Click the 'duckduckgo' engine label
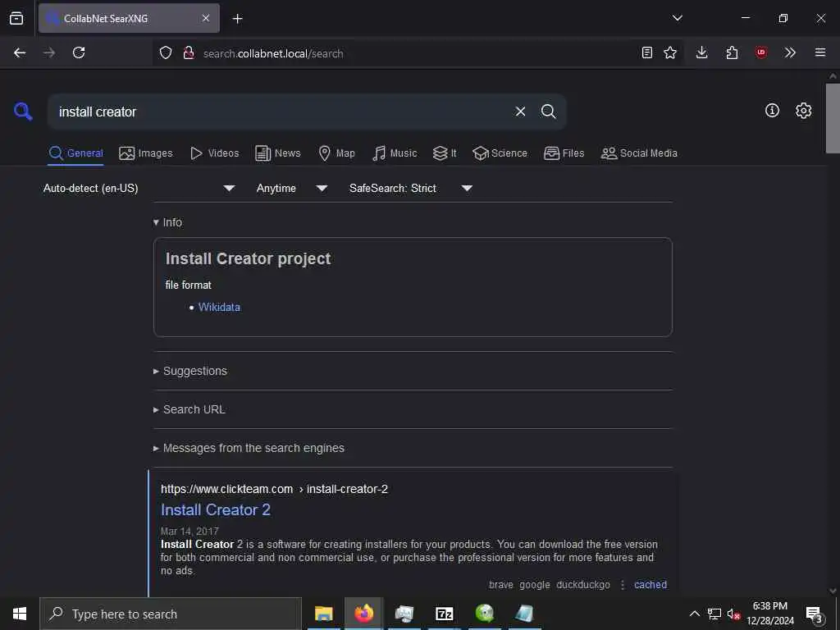This screenshot has height=630, width=840. (x=583, y=584)
